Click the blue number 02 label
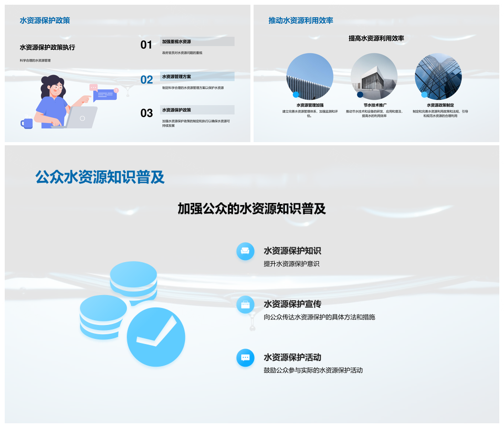 pos(146,80)
